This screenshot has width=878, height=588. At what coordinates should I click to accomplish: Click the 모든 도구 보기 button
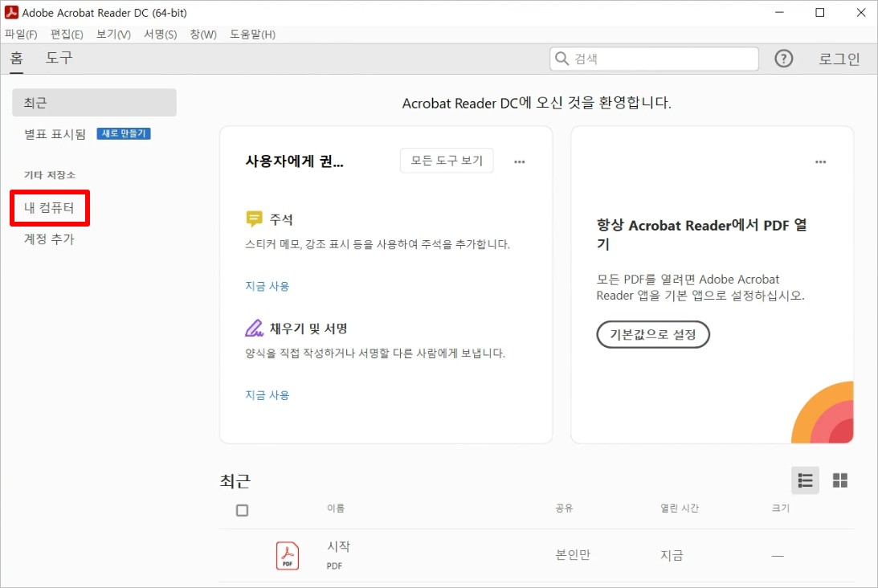[447, 161]
